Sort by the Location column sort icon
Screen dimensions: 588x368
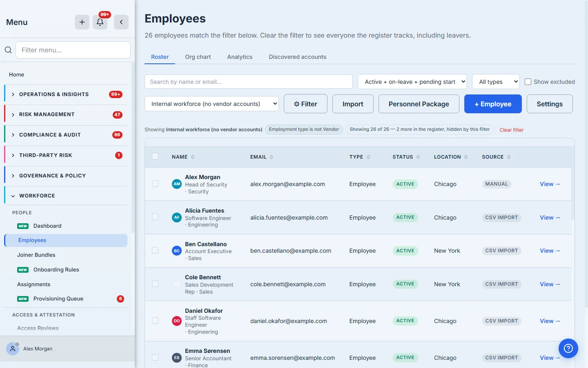466,157
